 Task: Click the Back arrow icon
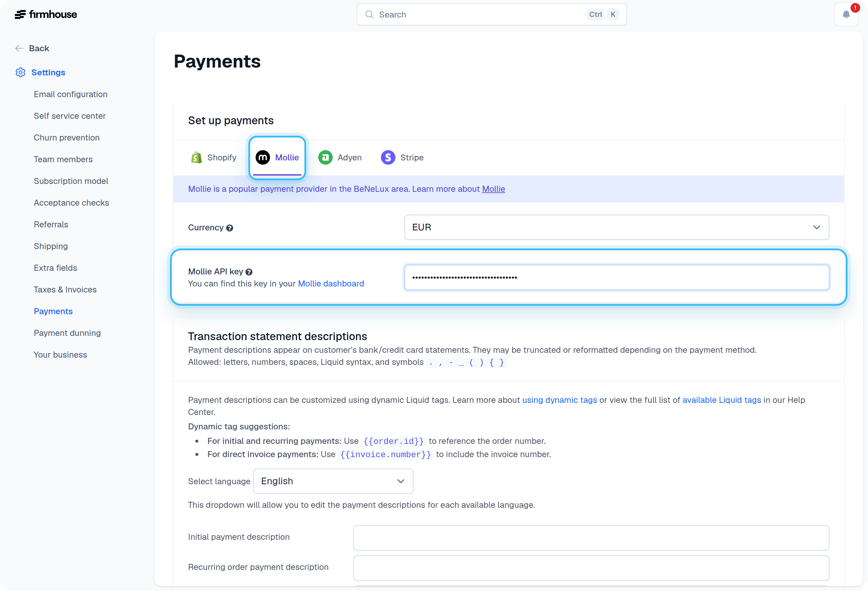(x=19, y=48)
